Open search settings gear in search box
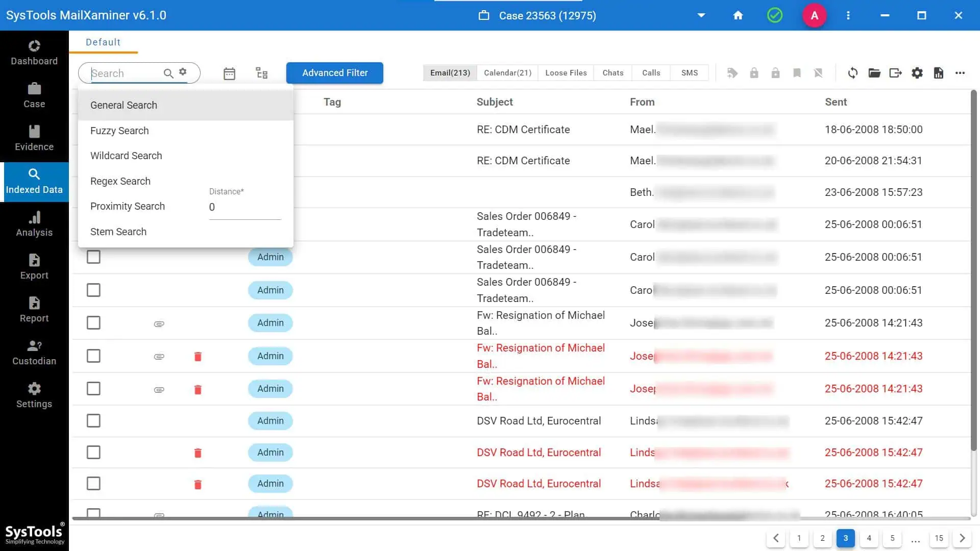Viewport: 980px width, 551px height. (183, 71)
